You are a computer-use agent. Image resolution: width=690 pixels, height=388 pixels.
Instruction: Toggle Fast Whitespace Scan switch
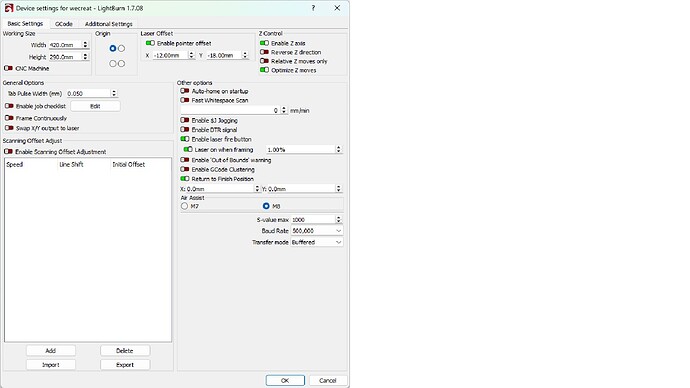(x=185, y=100)
